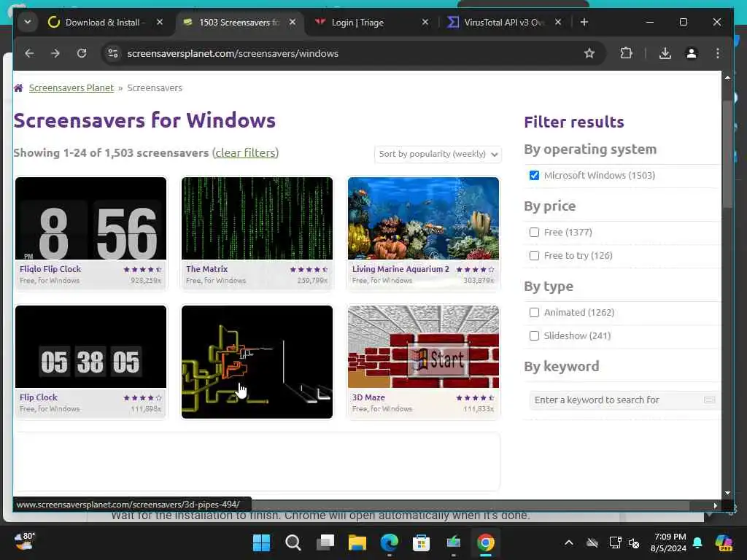The width and height of the screenshot is (747, 560).
Task: Click the 3D pipes screensaver thumbnail
Action: click(x=258, y=362)
